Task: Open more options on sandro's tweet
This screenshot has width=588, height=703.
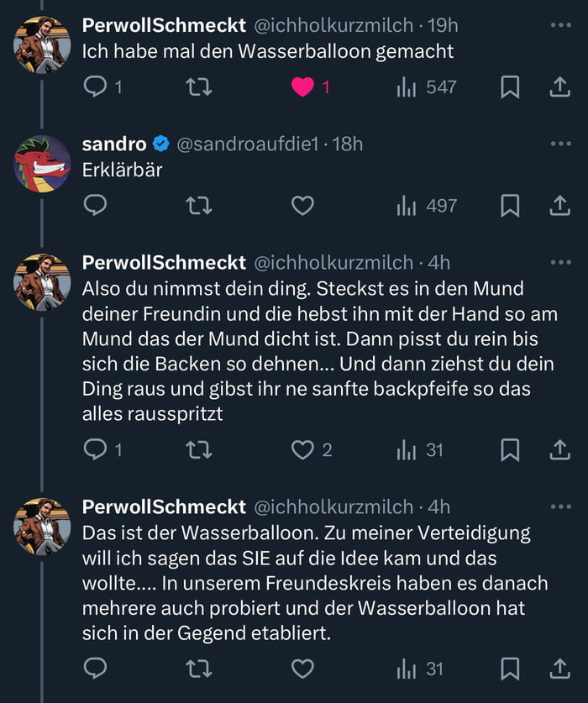Action: (560, 144)
